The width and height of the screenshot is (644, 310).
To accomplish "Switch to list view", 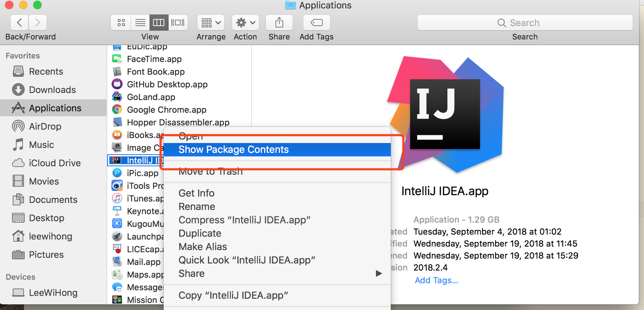I will click(140, 23).
